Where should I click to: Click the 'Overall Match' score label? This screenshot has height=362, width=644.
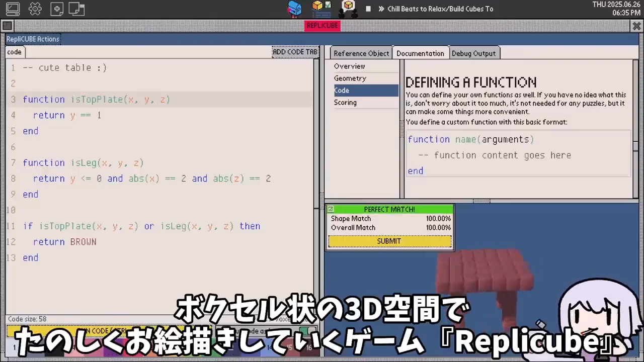pos(353,228)
